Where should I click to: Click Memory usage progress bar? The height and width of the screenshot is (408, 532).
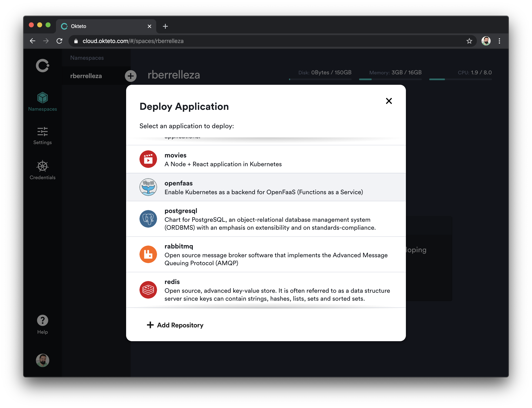tap(390, 79)
